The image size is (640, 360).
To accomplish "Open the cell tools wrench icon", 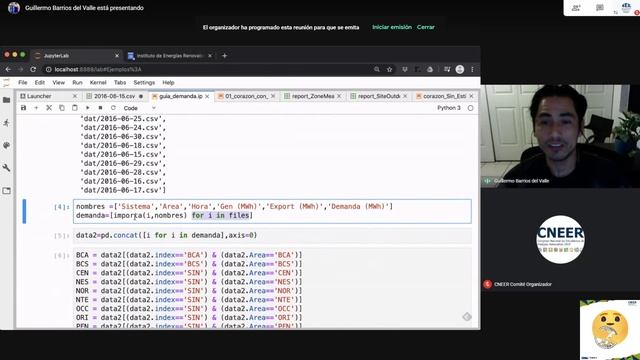I will tap(7, 168).
